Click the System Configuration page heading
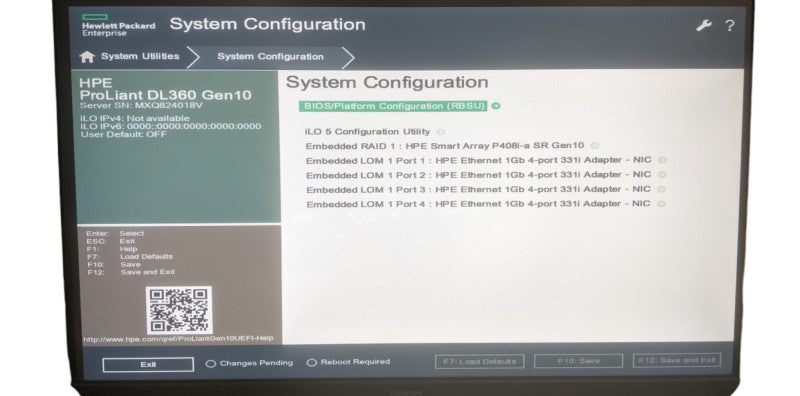Image resolution: width=800 pixels, height=396 pixels. pyautogui.click(x=387, y=83)
